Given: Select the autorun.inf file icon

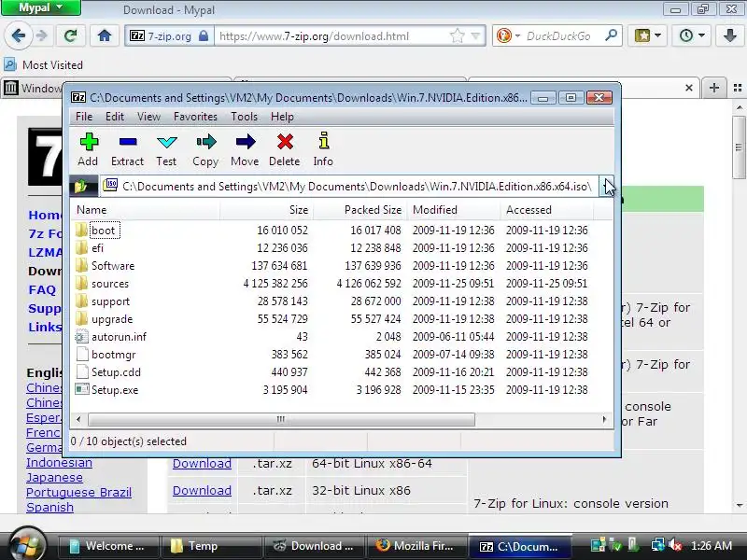Looking at the screenshot, I should (81, 337).
